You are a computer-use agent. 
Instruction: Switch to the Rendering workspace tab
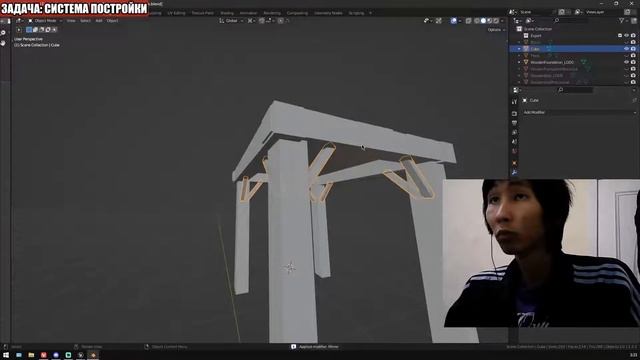272,13
